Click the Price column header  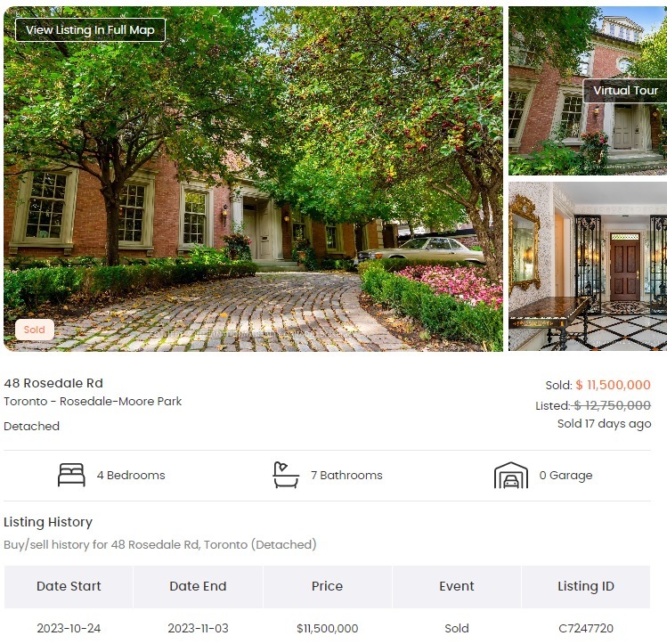pos(327,586)
